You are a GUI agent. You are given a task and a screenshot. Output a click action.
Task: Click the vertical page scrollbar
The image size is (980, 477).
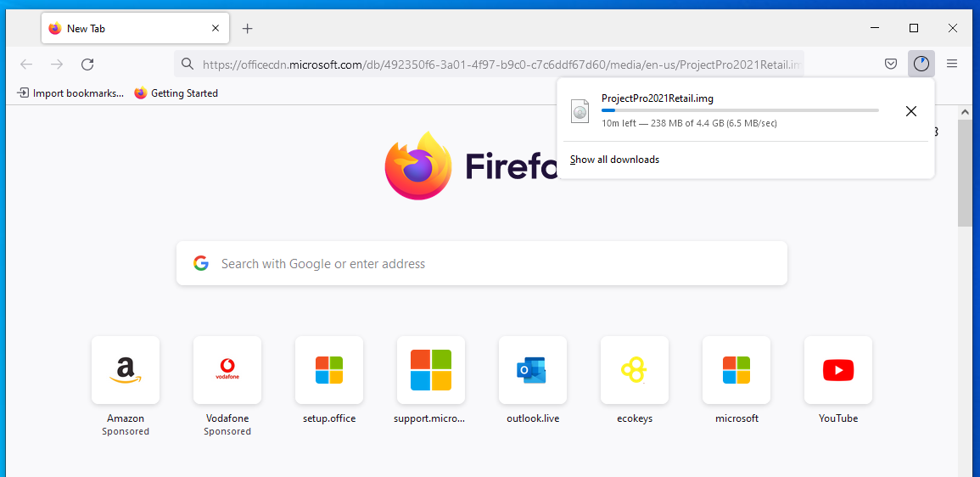pyautogui.click(x=965, y=175)
